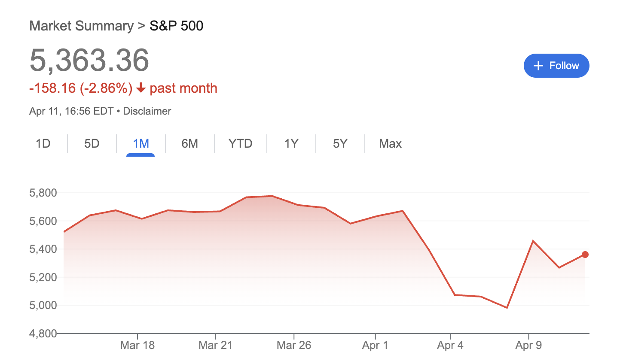The height and width of the screenshot is (364, 623).
Task: Switch chart to 6M range
Action: click(189, 143)
